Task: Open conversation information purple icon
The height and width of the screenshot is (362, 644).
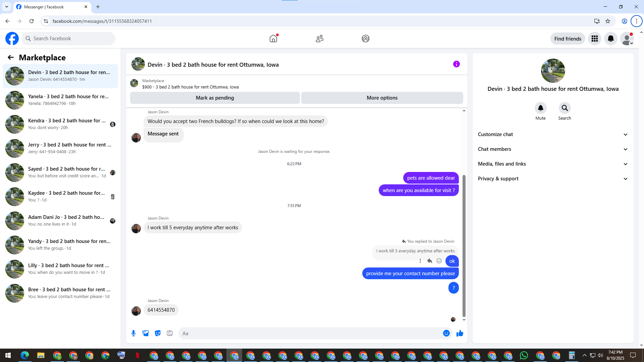Action: tap(456, 64)
